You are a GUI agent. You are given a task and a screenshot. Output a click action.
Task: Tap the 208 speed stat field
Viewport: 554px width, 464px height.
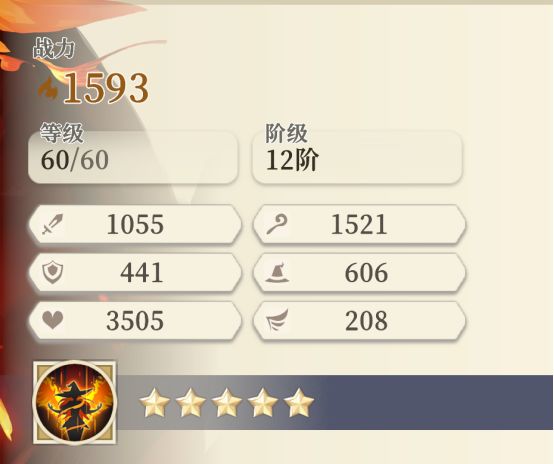(359, 321)
